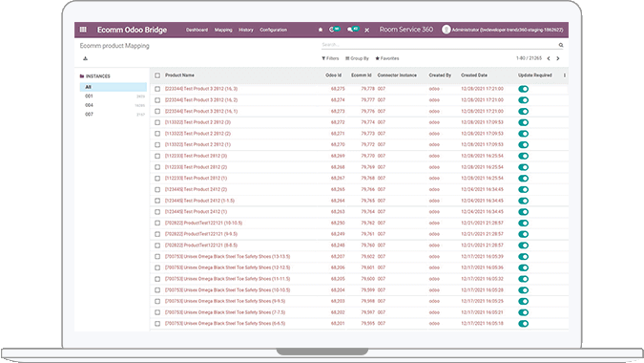Viewport: 644px width, 363px height.
Task: Open the Favorites dropdown
Action: coord(387,58)
